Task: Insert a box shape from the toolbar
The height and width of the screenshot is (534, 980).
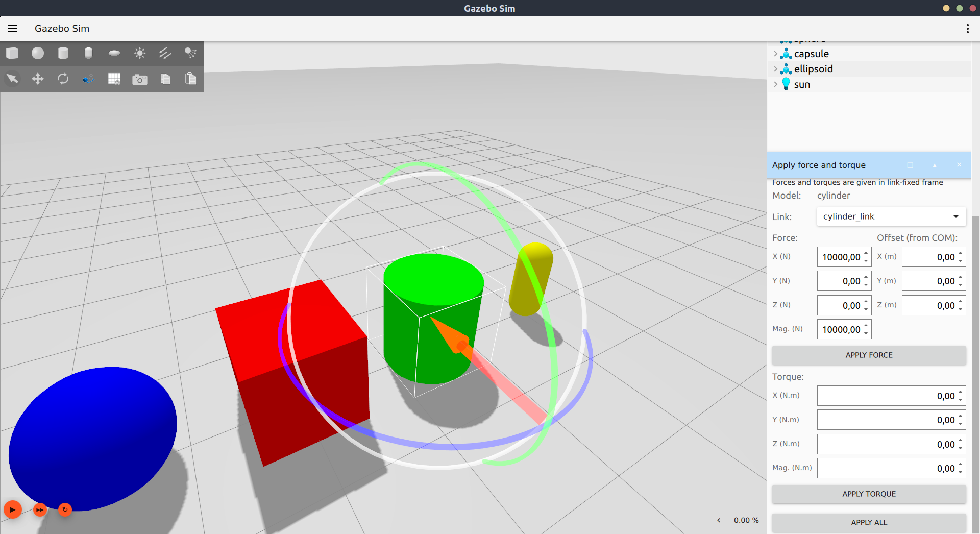Action: pos(12,53)
